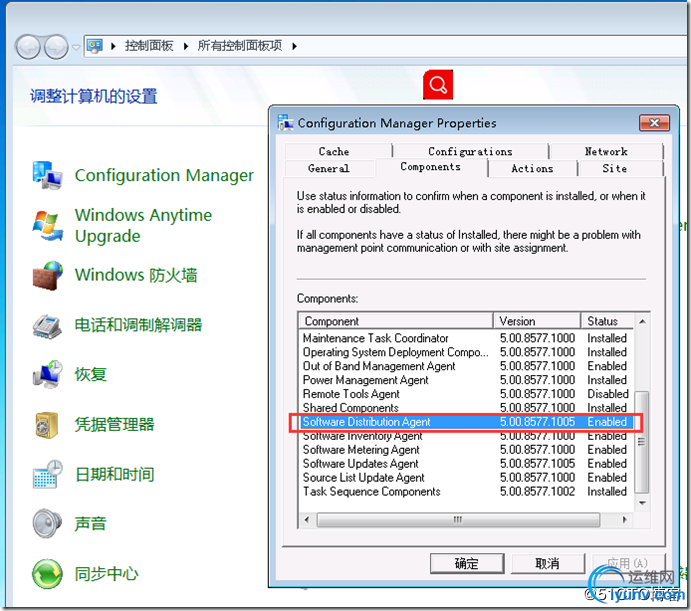Open the Configuration Manager link
The width and height of the screenshot is (691, 611).
pos(164,175)
